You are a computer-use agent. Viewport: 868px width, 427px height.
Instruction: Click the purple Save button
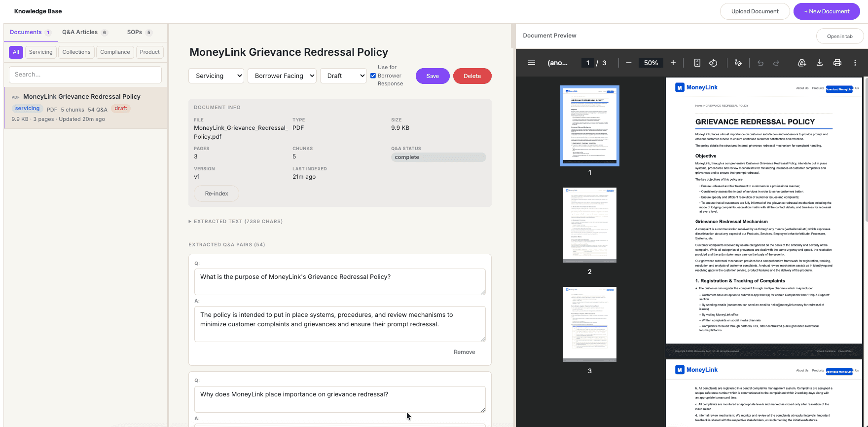[433, 76]
